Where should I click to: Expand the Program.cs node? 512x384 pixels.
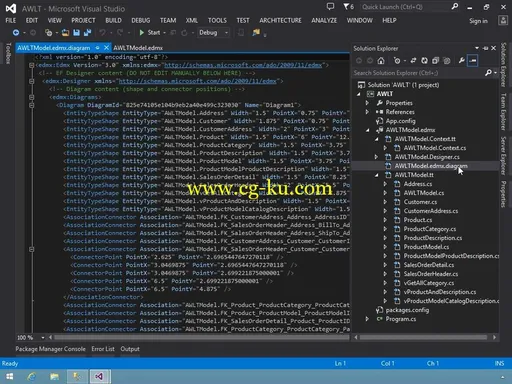click(x=367, y=319)
